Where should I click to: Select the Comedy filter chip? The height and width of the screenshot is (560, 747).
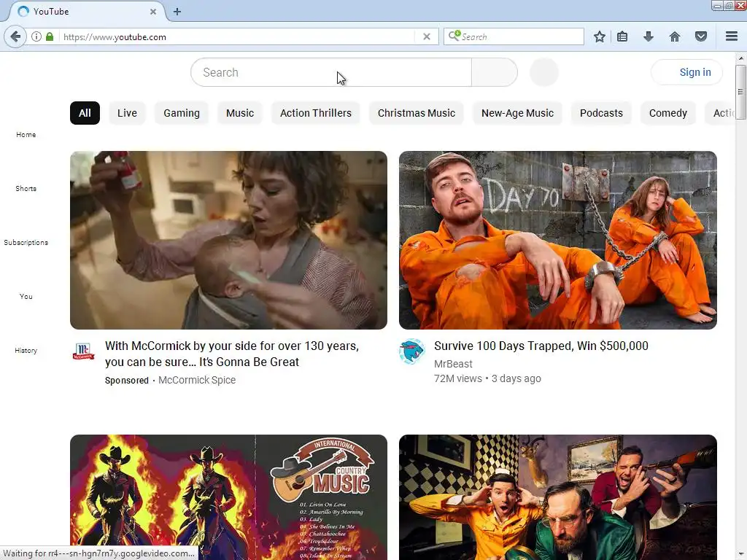click(668, 113)
